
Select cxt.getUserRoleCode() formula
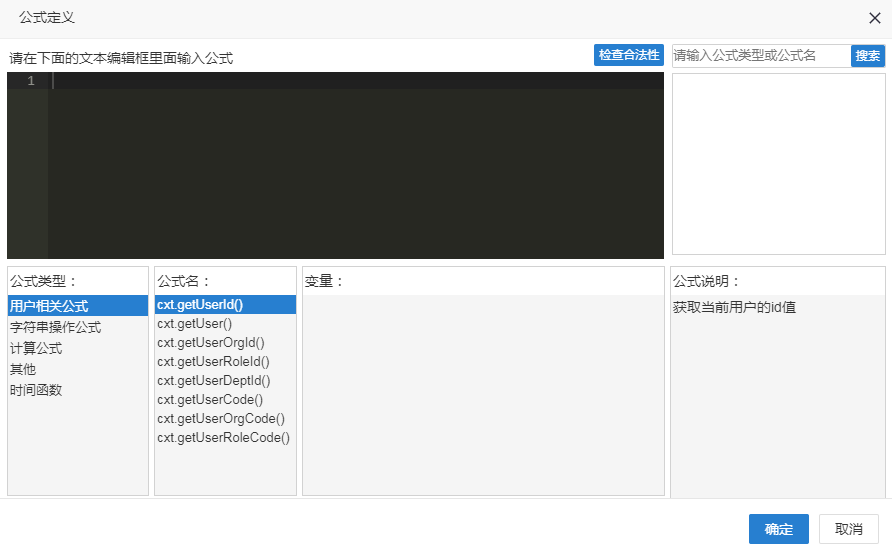pyautogui.click(x=223, y=438)
